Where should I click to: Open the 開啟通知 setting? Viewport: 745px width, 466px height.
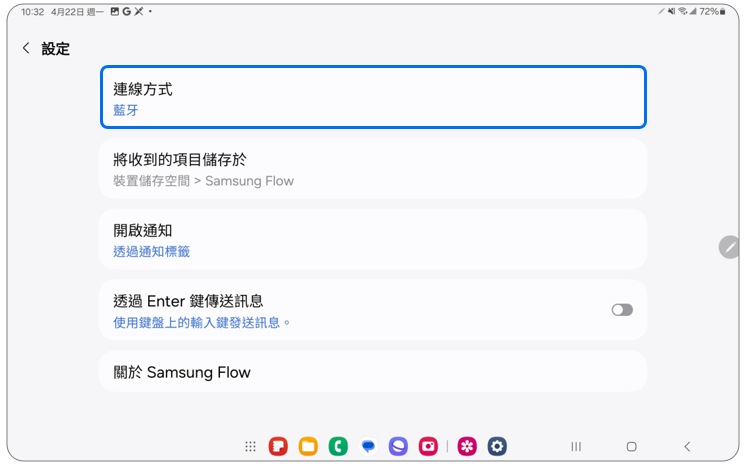pos(373,239)
